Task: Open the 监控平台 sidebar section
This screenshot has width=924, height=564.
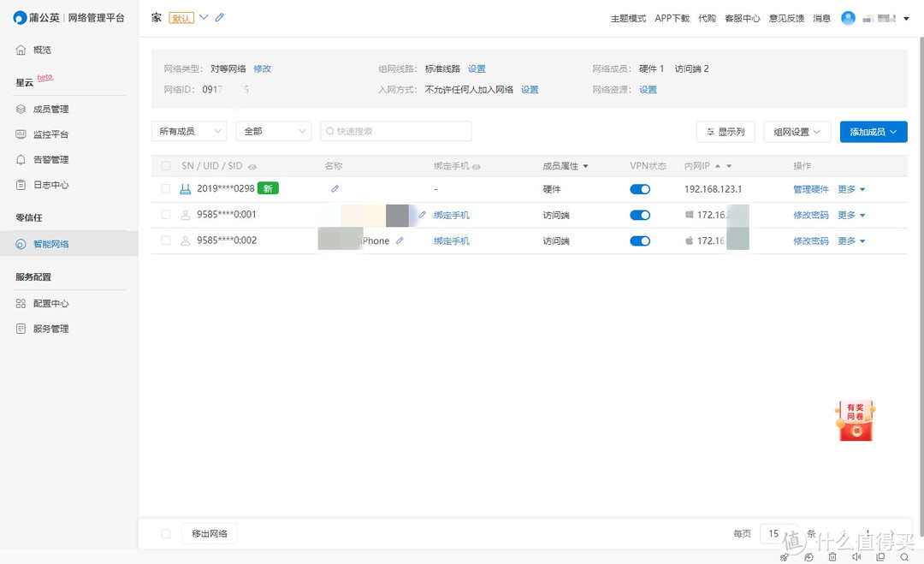Action: [50, 134]
